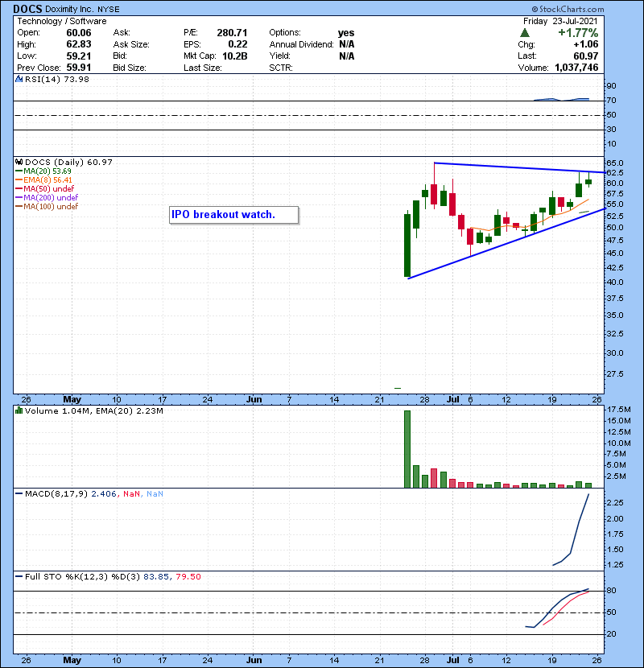This screenshot has height=668, width=644.
Task: Click the P/E value 280.71
Action: coord(232,33)
